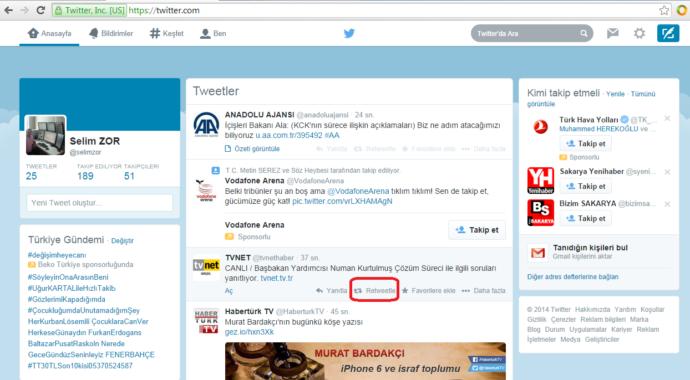Viewport: 690px width, 380px height.
Task: Reply to the TVNET tweet with Yanıtla
Action: pos(331,291)
